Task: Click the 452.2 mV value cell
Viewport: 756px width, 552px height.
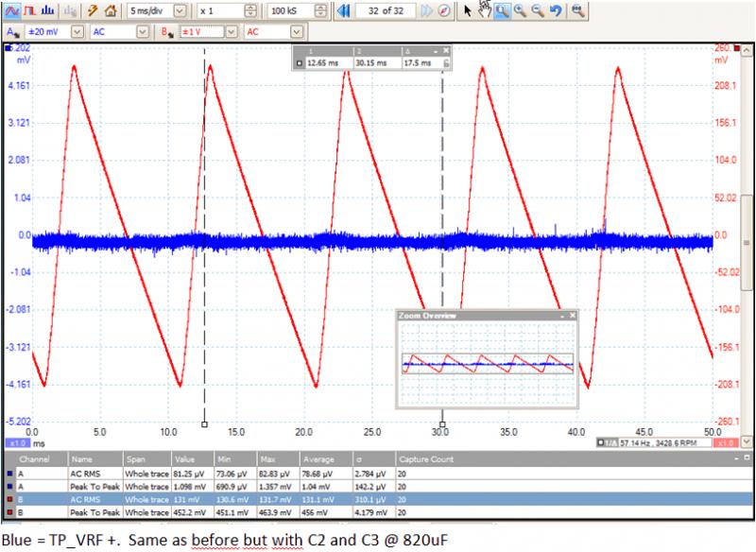Action: pos(190,512)
